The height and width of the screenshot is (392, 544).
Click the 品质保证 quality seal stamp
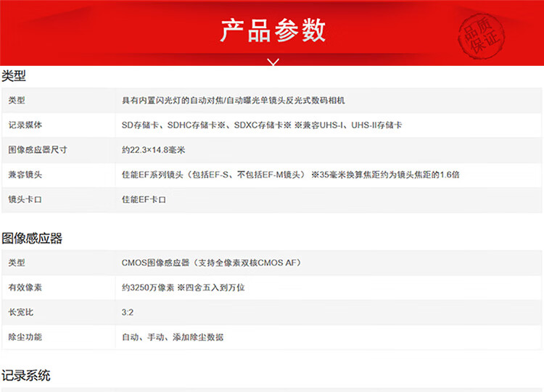(481, 33)
